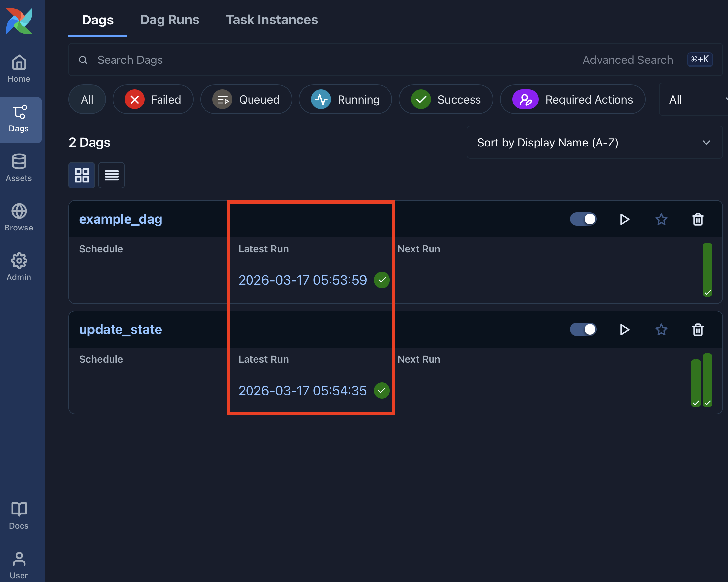Click success check beside update_state latest run
The image size is (728, 582).
382,390
